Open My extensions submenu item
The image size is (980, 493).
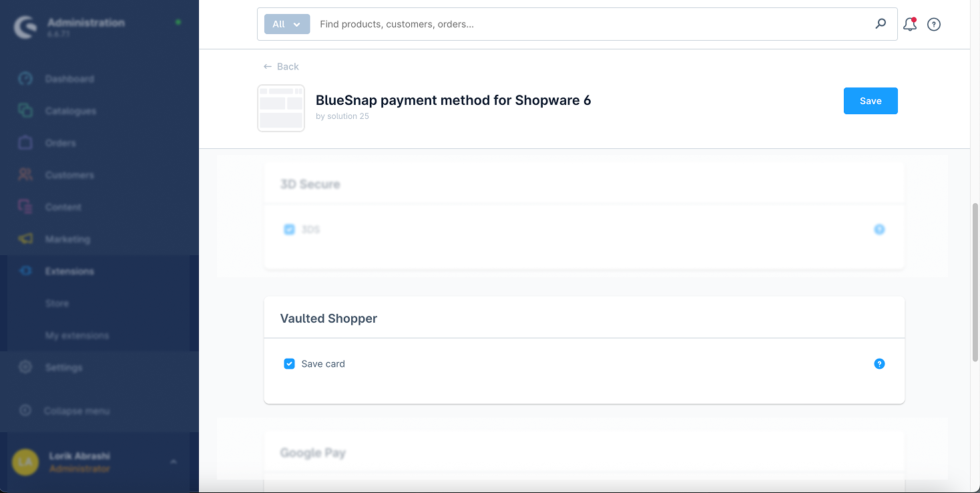point(77,335)
